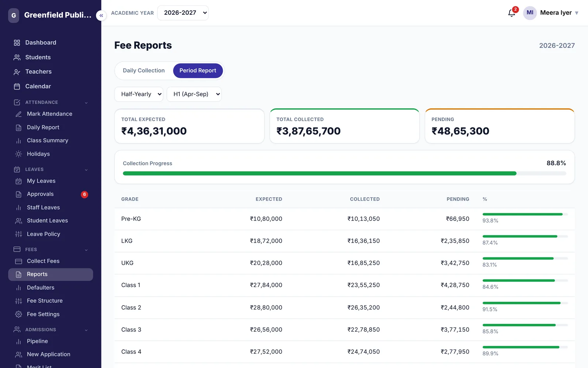Click the Greenfield school logo badge
Viewport: 588px width, 368px height.
coord(14,15)
